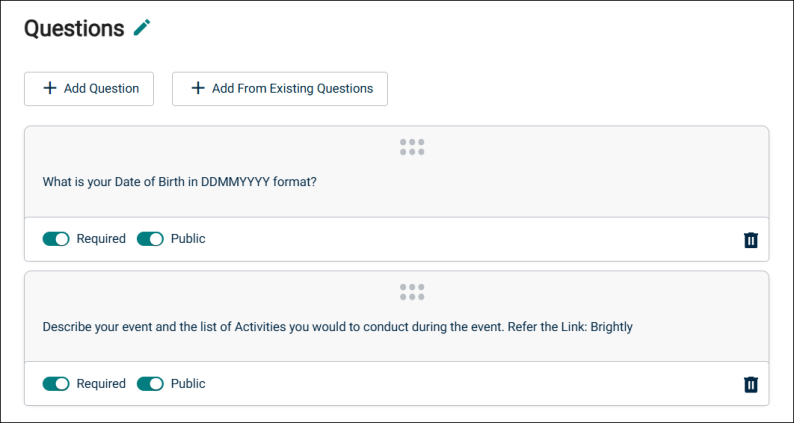Disable Required for the event description question
This screenshot has height=423, width=794.
click(x=56, y=383)
